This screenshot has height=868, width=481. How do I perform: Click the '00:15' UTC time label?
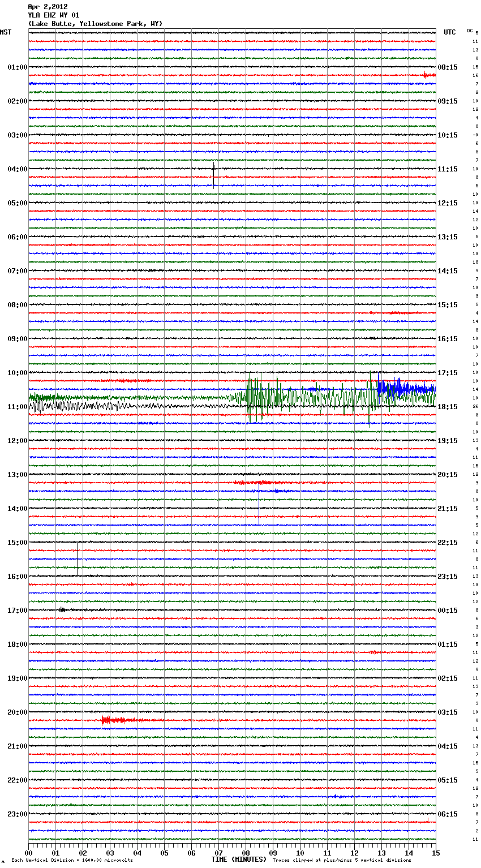tap(448, 611)
